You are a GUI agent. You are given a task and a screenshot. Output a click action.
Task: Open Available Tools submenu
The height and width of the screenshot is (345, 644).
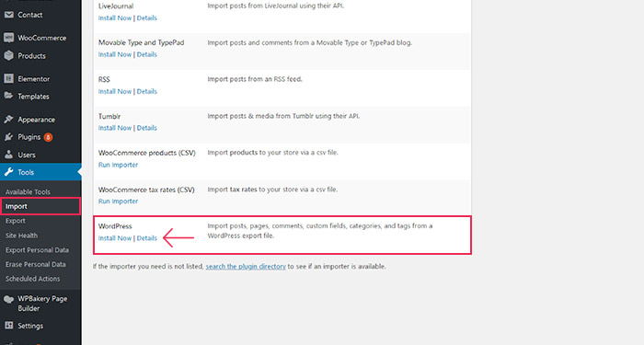click(28, 191)
